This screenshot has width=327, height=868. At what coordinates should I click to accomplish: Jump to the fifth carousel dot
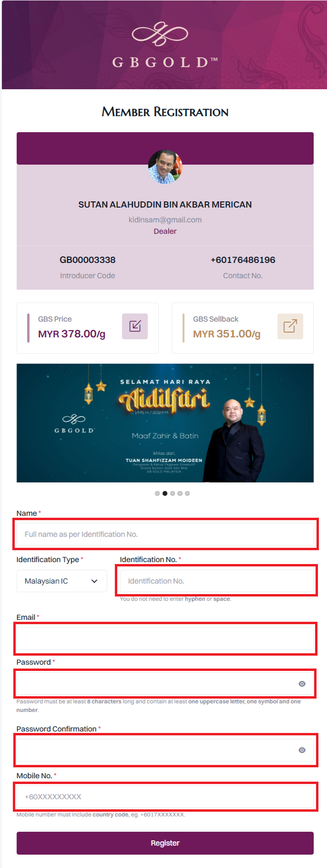(187, 493)
